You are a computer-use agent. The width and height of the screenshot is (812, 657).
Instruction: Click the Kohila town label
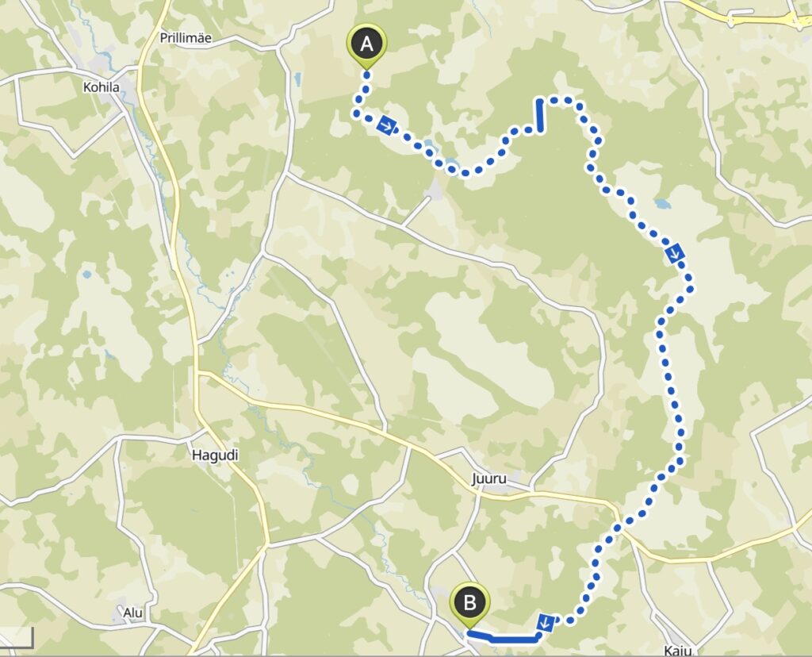pos(101,87)
